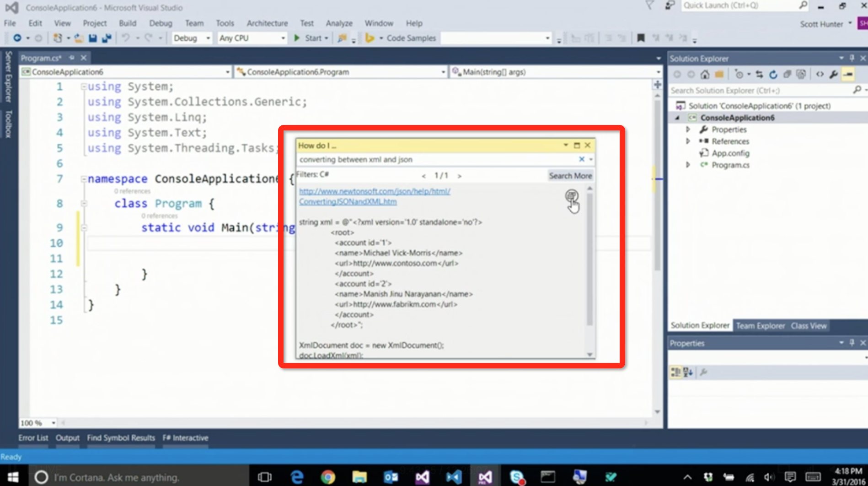
Task: Open Microsoft Edge from the taskbar
Action: pos(297,477)
